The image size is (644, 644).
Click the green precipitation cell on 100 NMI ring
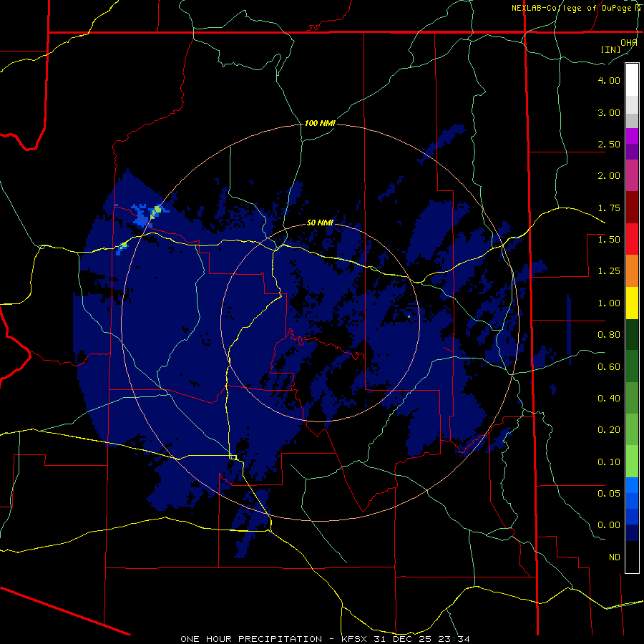156,212
